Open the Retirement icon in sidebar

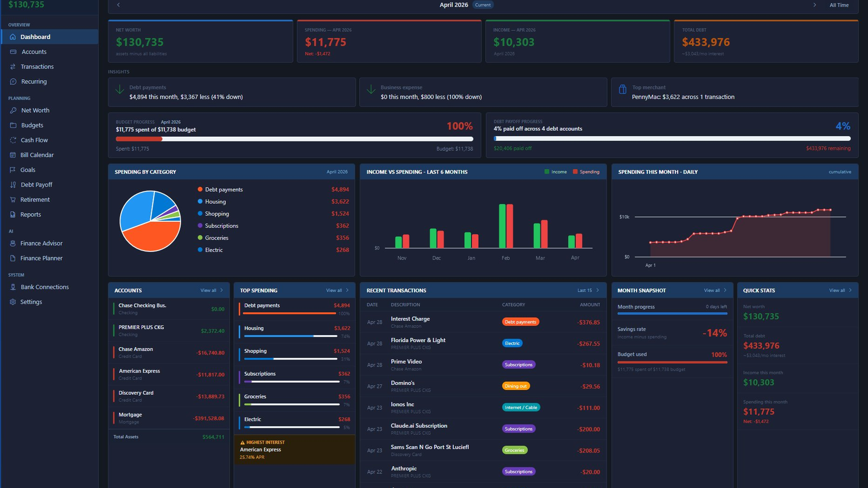(13, 200)
